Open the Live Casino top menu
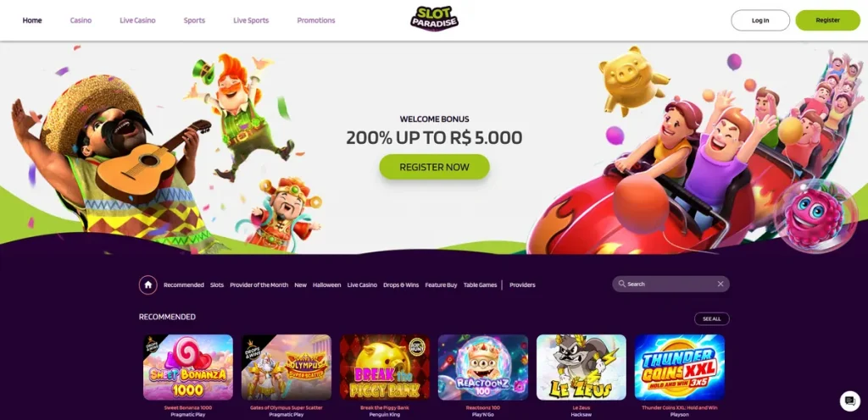The image size is (868, 420). pyautogui.click(x=138, y=20)
